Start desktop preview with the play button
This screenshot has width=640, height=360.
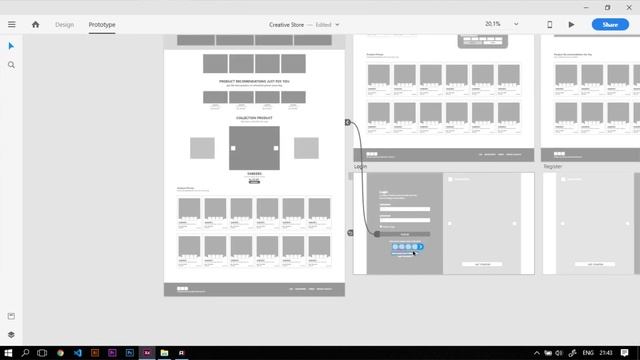[x=571, y=24]
